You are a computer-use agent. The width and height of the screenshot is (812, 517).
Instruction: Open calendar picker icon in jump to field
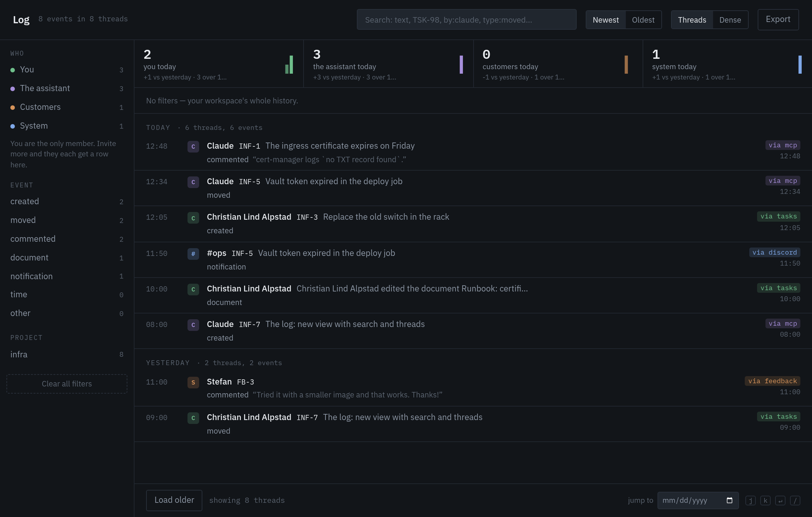729,500
